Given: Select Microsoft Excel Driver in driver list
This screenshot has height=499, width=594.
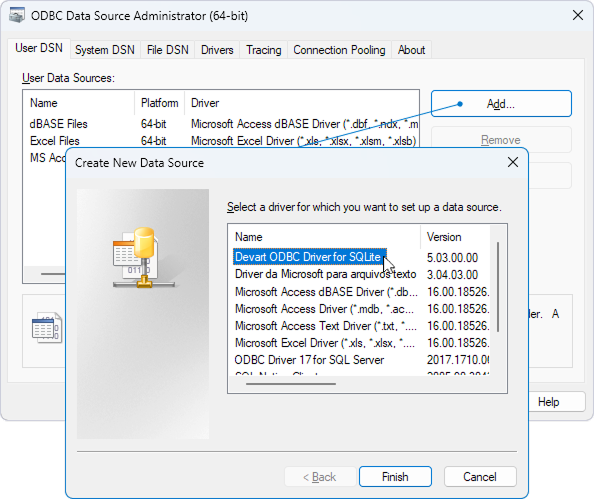Looking at the screenshot, I should coord(325,343).
